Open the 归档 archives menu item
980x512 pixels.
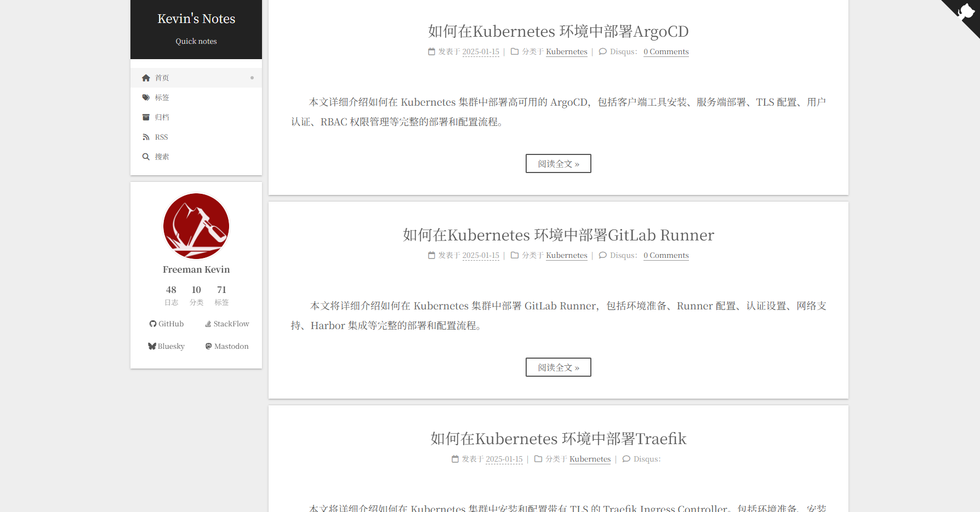[196, 117]
